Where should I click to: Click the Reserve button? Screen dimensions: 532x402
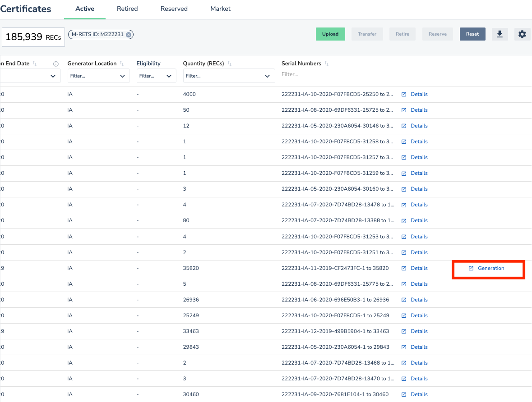(x=438, y=34)
